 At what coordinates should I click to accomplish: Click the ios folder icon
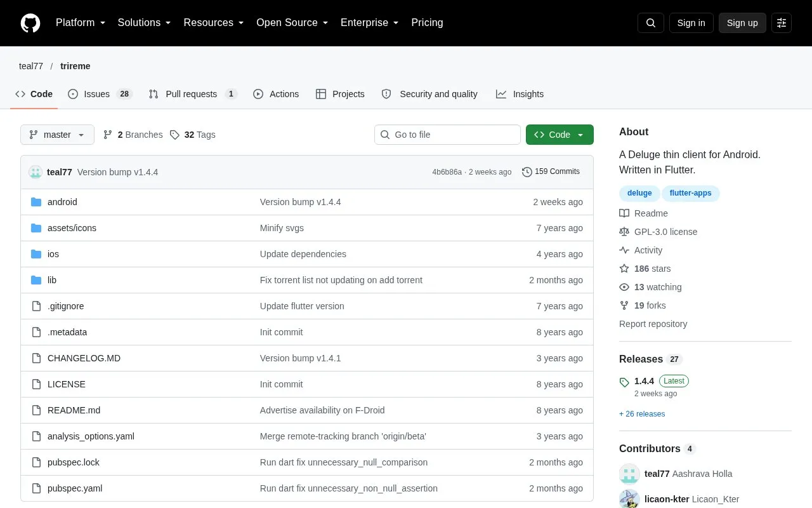tap(36, 254)
